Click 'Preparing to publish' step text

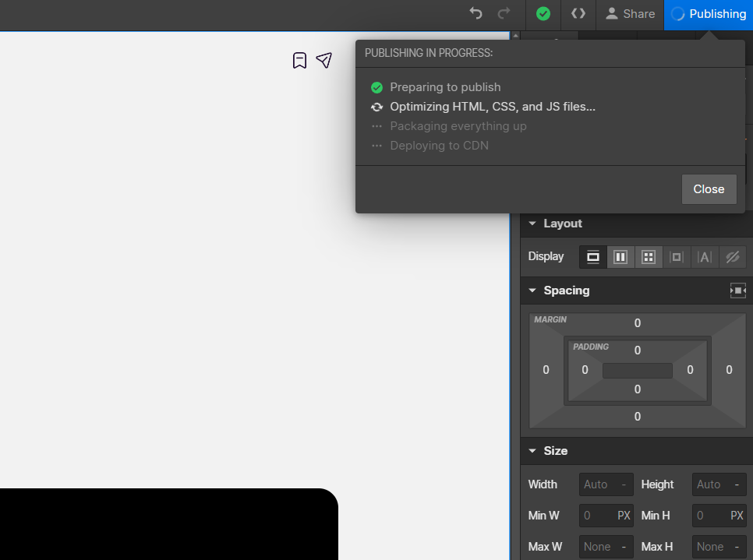(445, 87)
